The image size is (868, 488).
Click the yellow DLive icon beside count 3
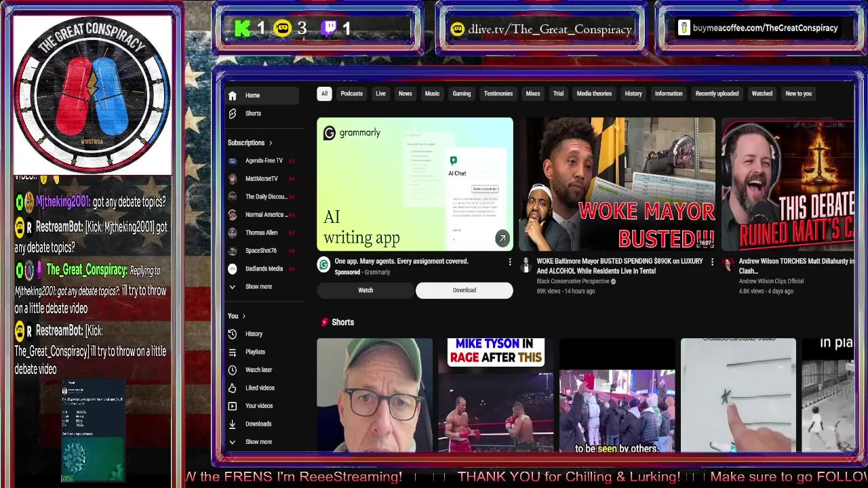(282, 28)
